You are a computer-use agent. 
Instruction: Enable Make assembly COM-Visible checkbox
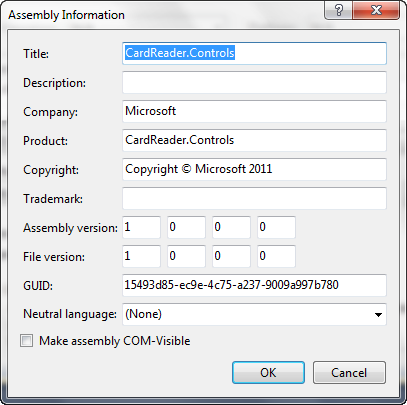click(x=26, y=341)
